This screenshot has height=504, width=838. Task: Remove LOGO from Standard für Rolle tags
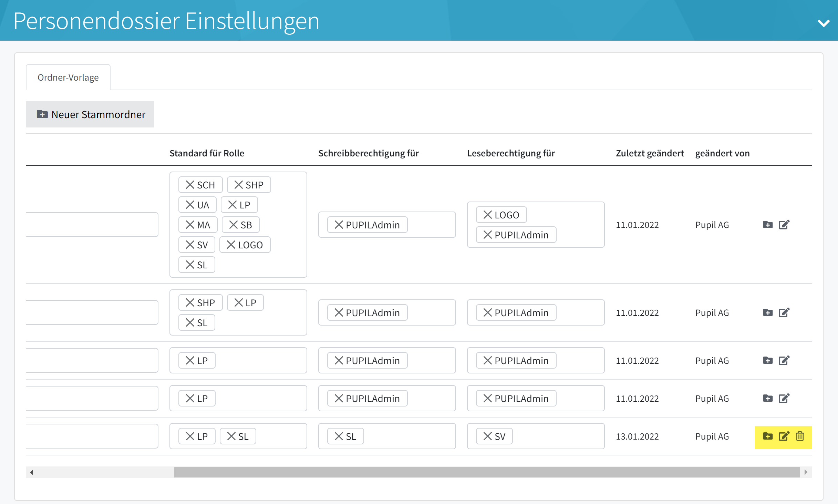pyautogui.click(x=231, y=245)
